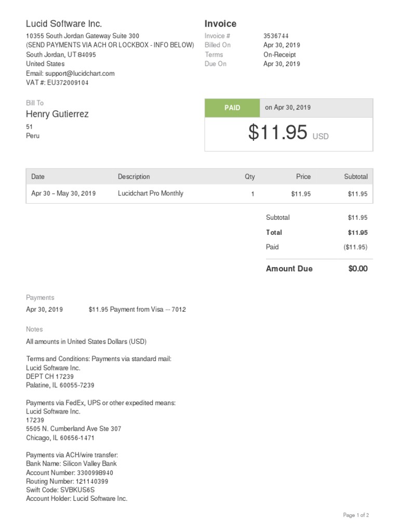Click the Swift Code SVBKUS6S line
Screen dimensions: 399x532
coord(59,490)
